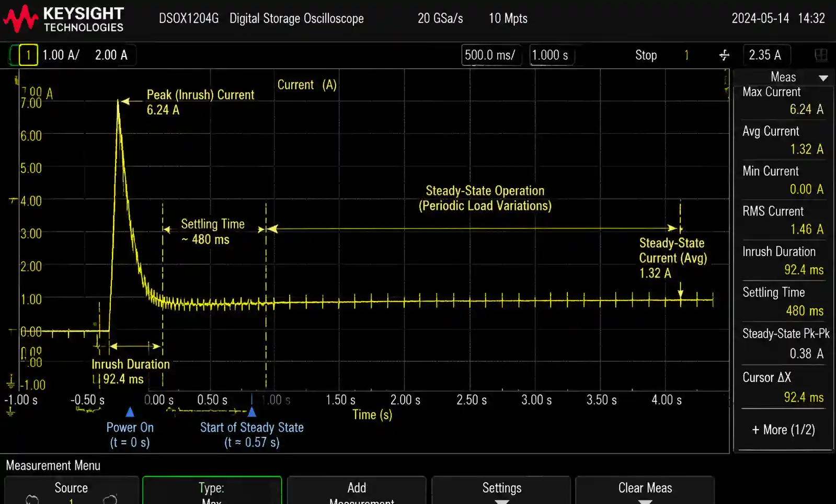Show more measurements with + More (1/2)
This screenshot has height=504, width=836.
783,430
